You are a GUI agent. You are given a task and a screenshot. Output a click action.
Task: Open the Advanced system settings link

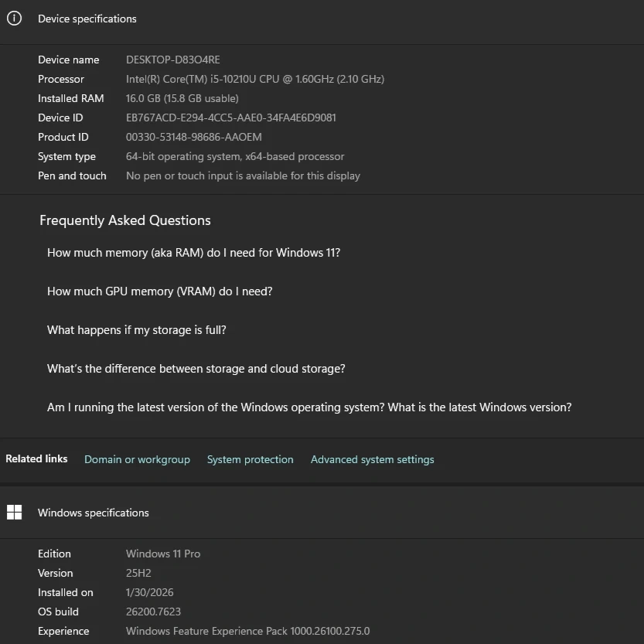[372, 459]
